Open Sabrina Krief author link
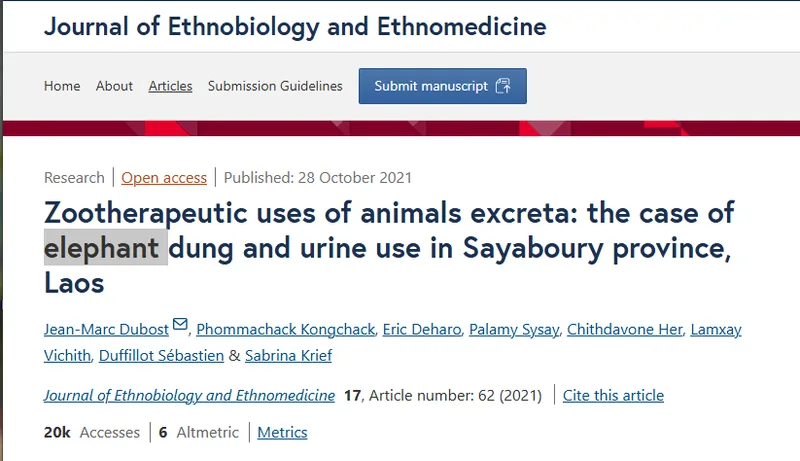 click(288, 355)
